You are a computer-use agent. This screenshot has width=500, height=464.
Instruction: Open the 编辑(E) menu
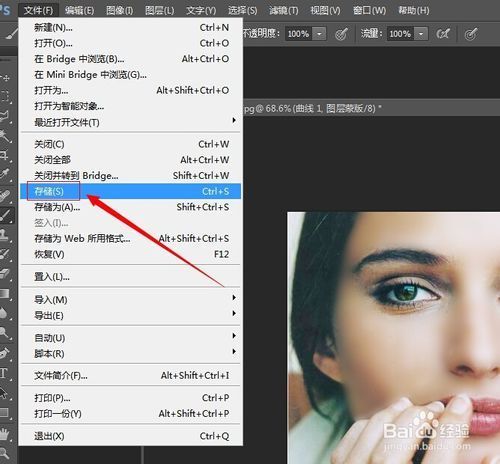pos(79,10)
